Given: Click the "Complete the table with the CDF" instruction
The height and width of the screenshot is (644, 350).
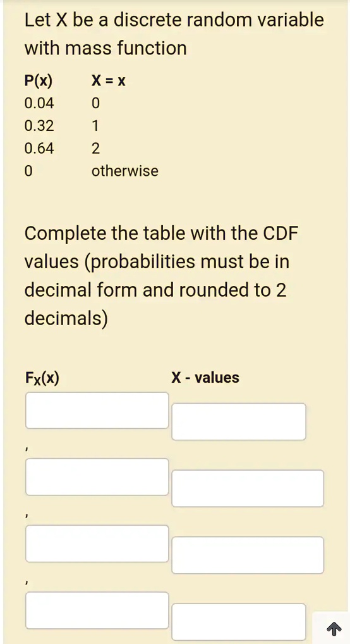Looking at the screenshot, I should 161,233.
